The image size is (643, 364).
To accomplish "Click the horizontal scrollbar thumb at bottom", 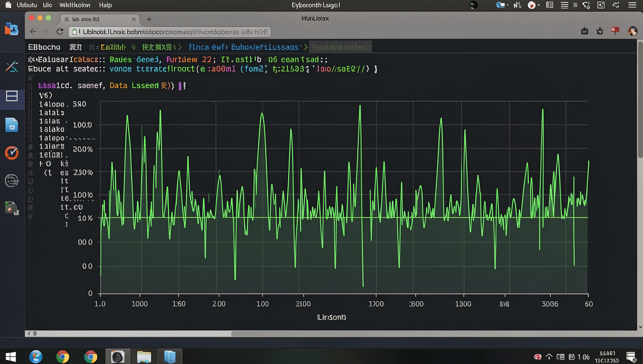I will point(434,333).
